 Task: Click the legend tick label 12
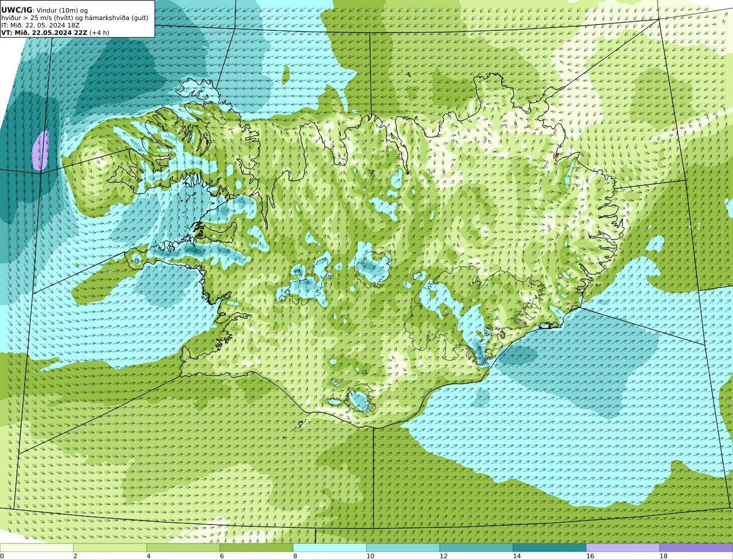[443, 556]
